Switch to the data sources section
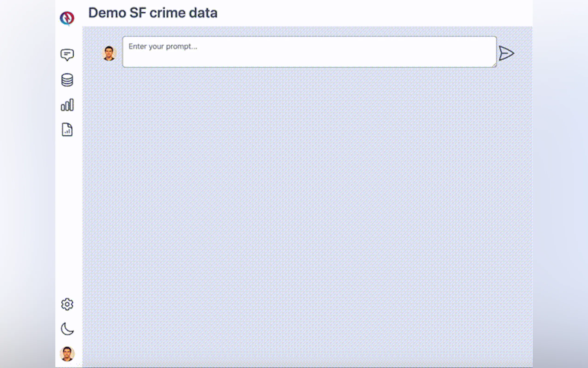This screenshot has width=588, height=368. tap(67, 80)
